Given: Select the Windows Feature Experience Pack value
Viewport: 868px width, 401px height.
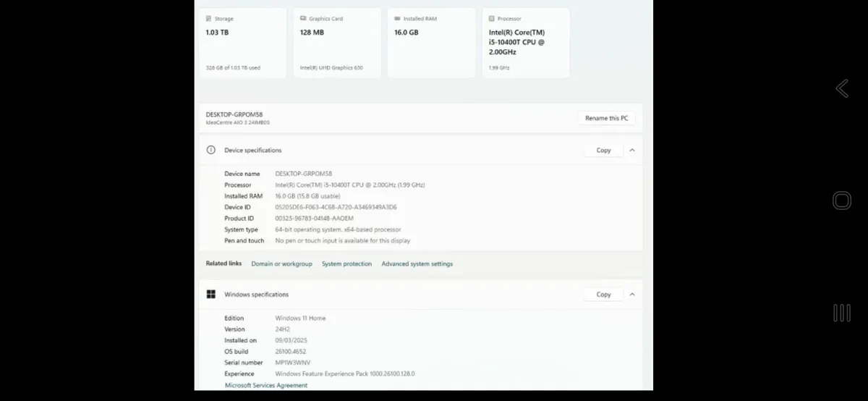Looking at the screenshot, I should [x=345, y=374].
